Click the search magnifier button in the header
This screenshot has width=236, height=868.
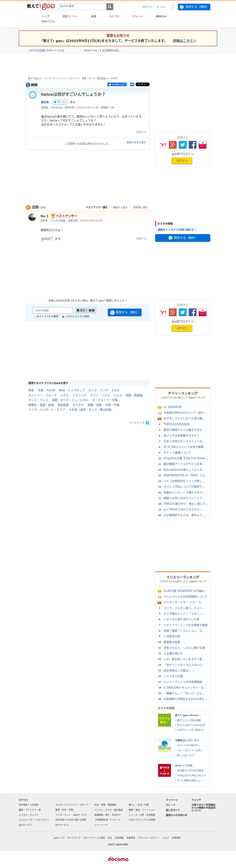pyautogui.click(x=110, y=7)
